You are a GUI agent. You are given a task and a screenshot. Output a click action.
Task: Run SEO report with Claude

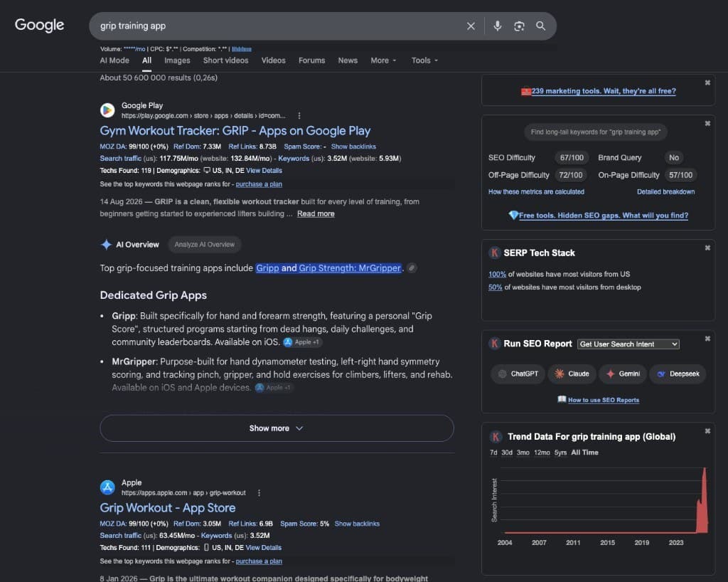[572, 374]
